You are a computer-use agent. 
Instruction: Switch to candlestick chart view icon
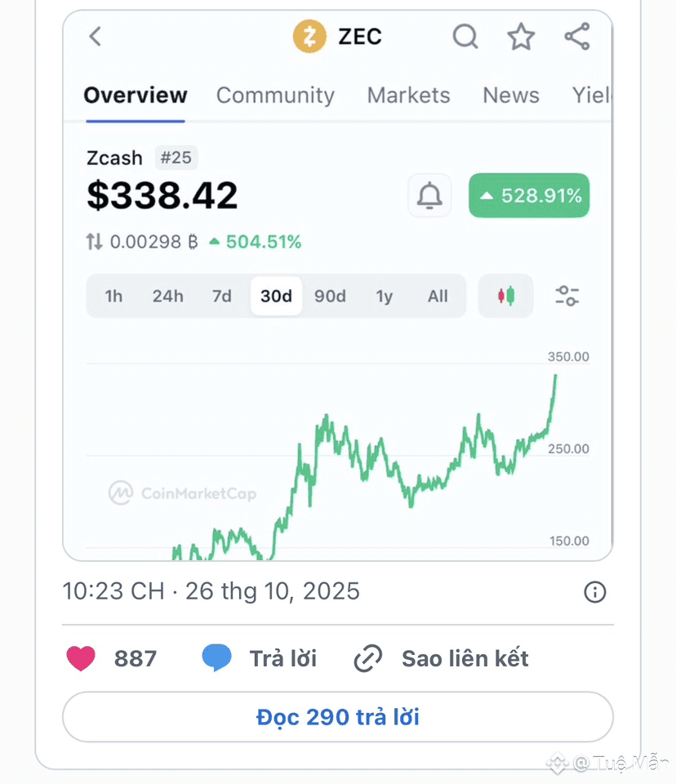506,296
